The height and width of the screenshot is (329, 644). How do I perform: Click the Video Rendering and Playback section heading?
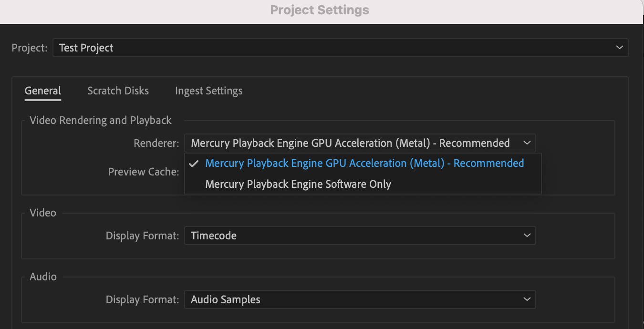100,120
